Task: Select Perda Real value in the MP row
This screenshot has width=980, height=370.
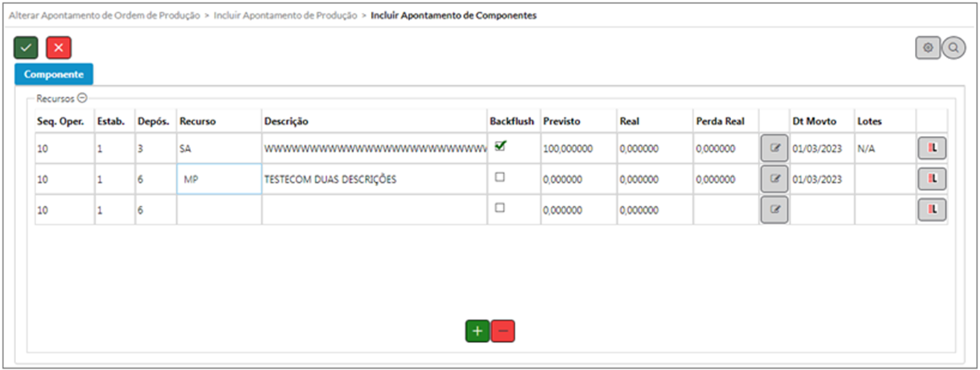Action: (x=715, y=180)
